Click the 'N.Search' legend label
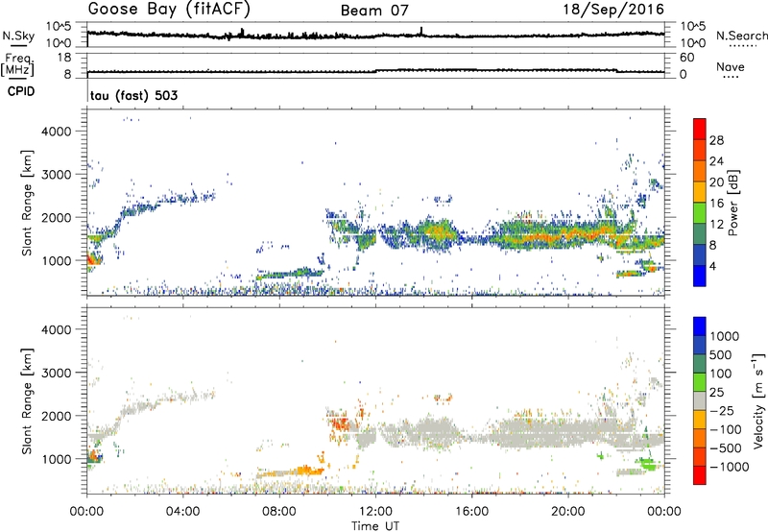Screen dimensions: 768x532 (742, 36)
